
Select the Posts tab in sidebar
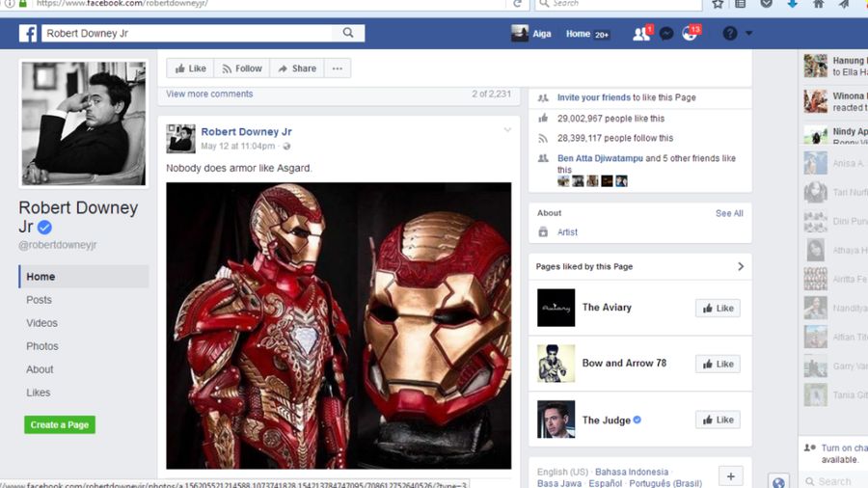[x=39, y=300]
